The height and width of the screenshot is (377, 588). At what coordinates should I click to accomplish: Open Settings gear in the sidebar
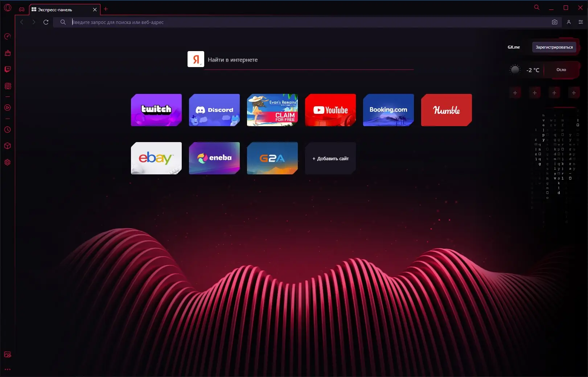tap(8, 162)
